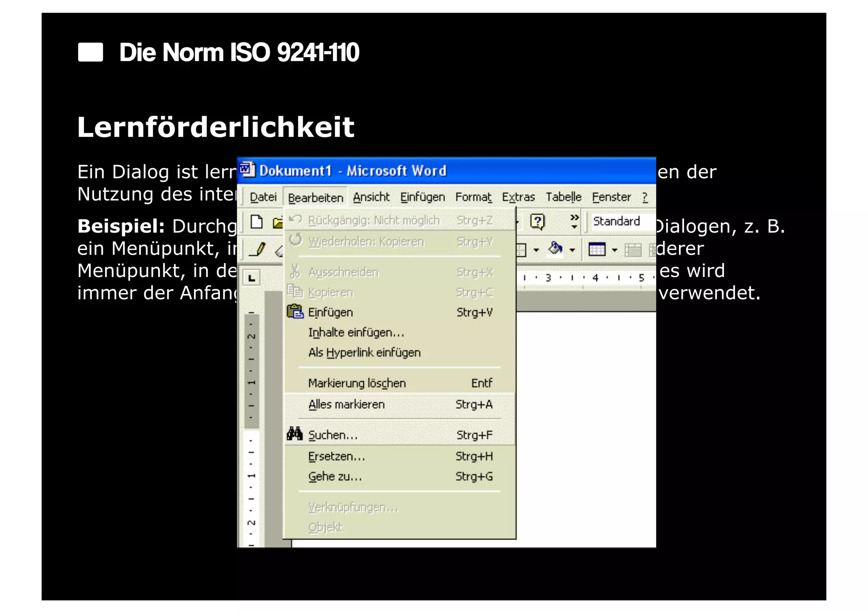868x613 pixels.
Task: Open the border style dropdown arrow
Action: 536,250
